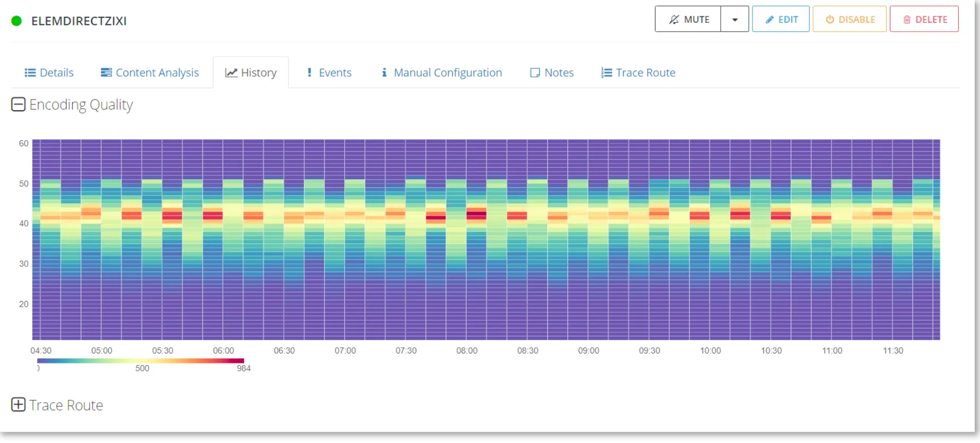The width and height of the screenshot is (980, 443).
Task: Click the Content Analysis tab icon
Action: (x=107, y=73)
